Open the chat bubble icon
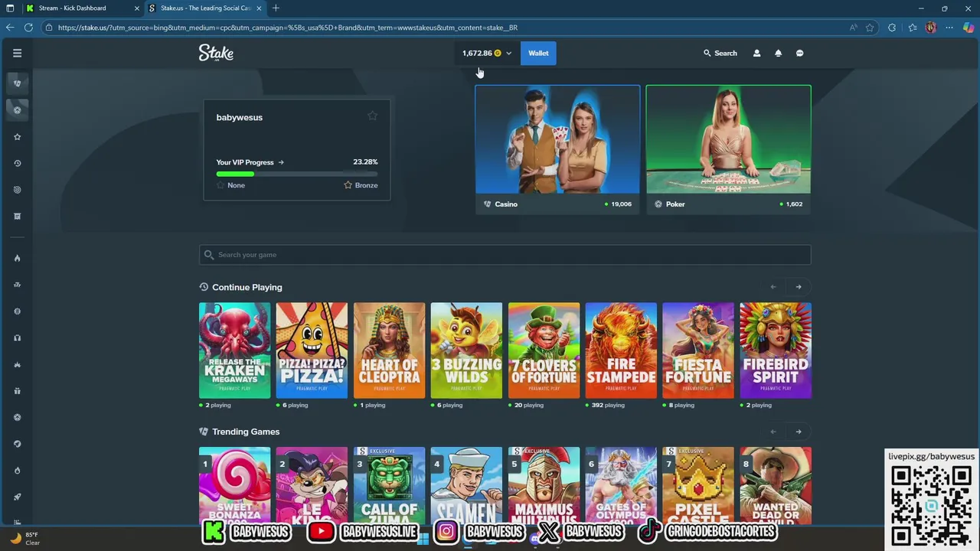Image resolution: width=980 pixels, height=551 pixels. click(799, 54)
